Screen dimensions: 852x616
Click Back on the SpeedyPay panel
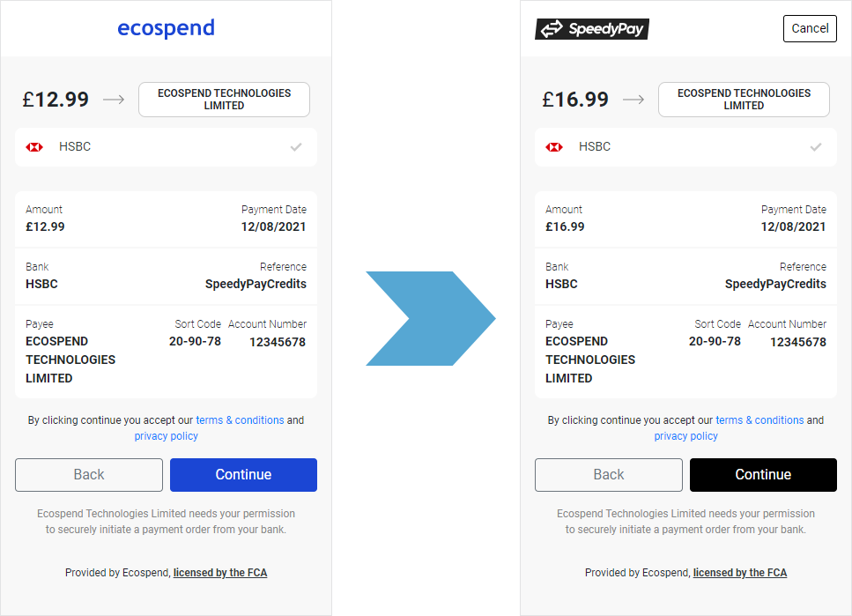608,475
